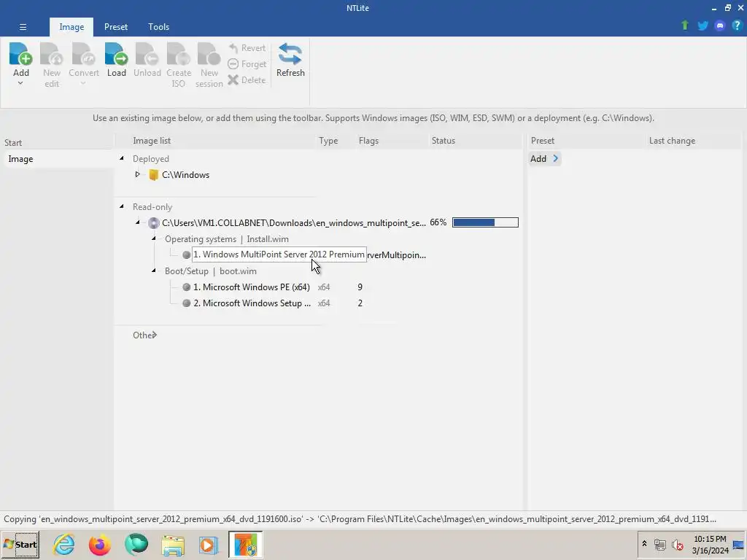Screen dimensions: 747x560
Task: Select Microsoft Windows Setup entry
Action: pos(252,303)
